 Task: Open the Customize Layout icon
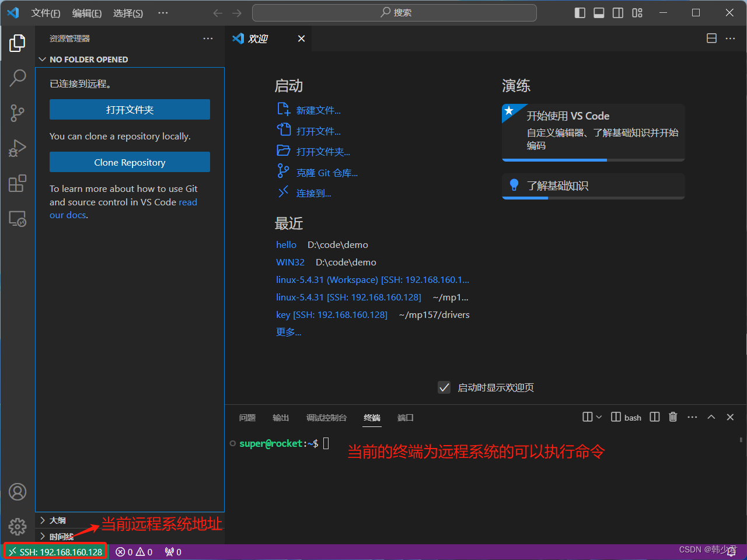pyautogui.click(x=637, y=13)
